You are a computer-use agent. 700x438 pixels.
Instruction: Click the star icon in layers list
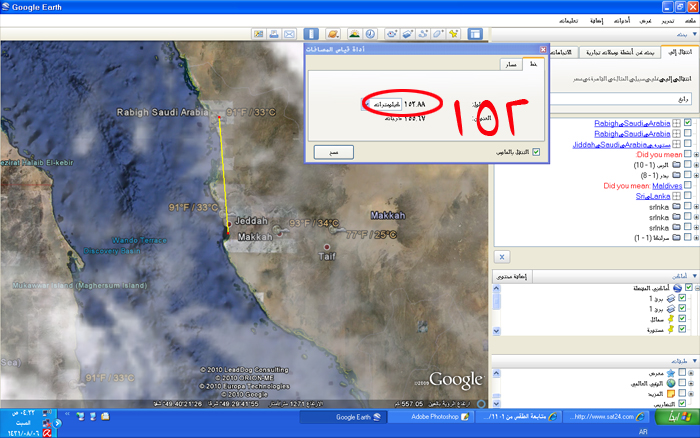671,372
